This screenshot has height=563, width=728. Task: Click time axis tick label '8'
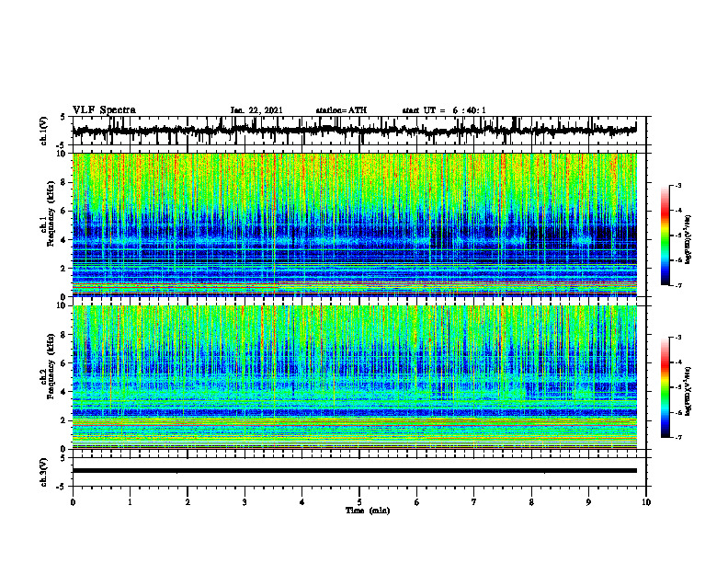[x=531, y=502]
